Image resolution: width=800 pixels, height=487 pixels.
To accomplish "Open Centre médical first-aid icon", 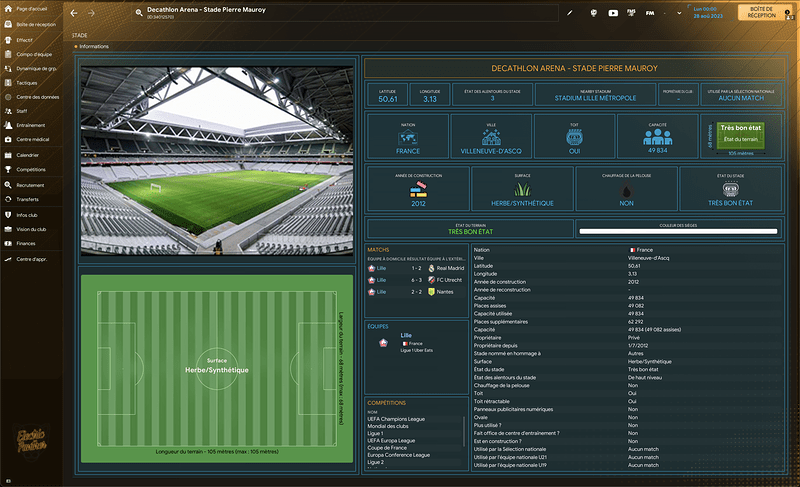I will pyautogui.click(x=8, y=139).
